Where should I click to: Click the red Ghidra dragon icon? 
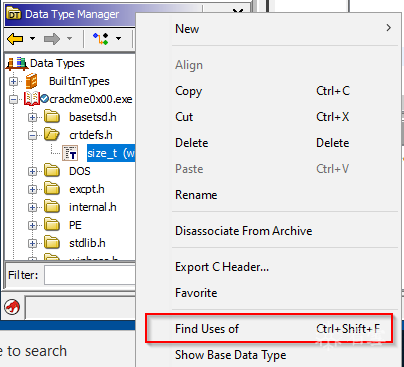pos(12,307)
